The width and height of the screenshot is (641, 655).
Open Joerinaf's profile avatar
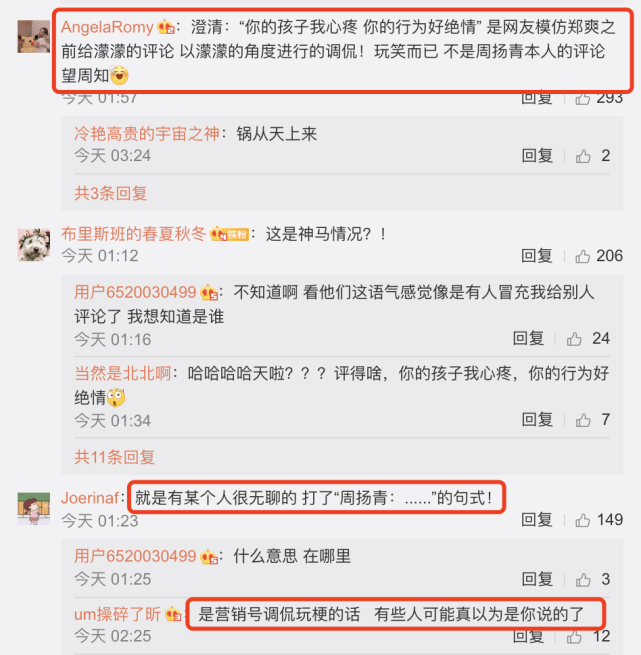pyautogui.click(x=34, y=508)
